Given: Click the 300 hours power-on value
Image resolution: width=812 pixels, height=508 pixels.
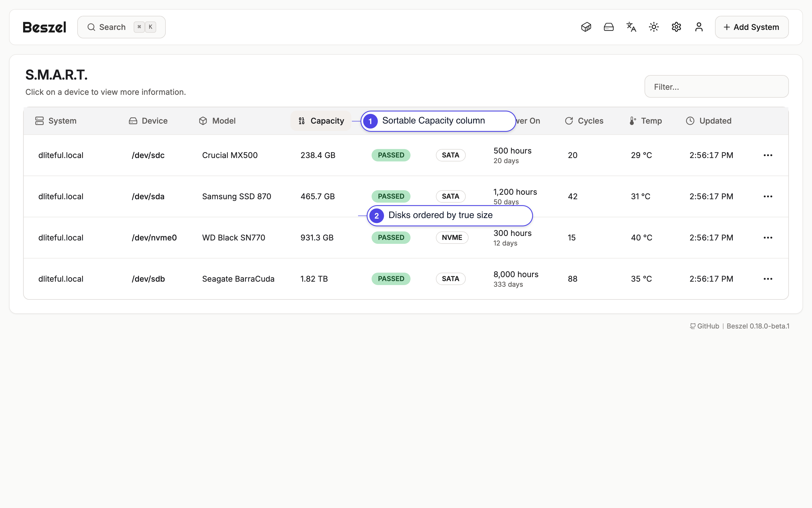Looking at the screenshot, I should [512, 233].
